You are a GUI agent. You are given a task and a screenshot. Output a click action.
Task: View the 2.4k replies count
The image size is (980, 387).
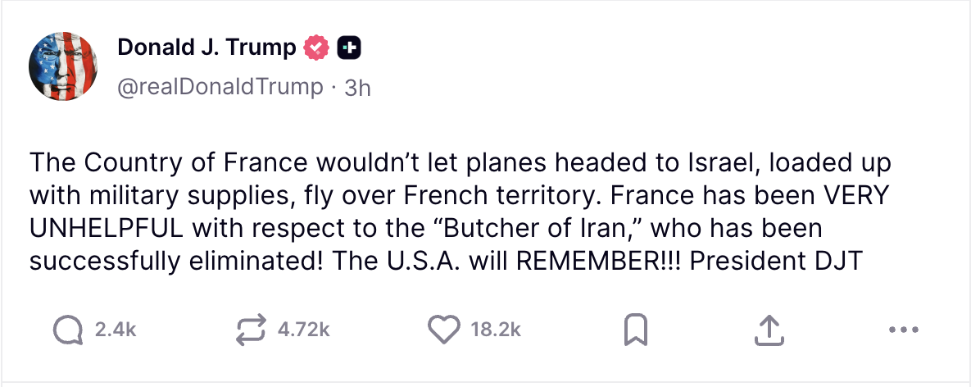coord(116,330)
